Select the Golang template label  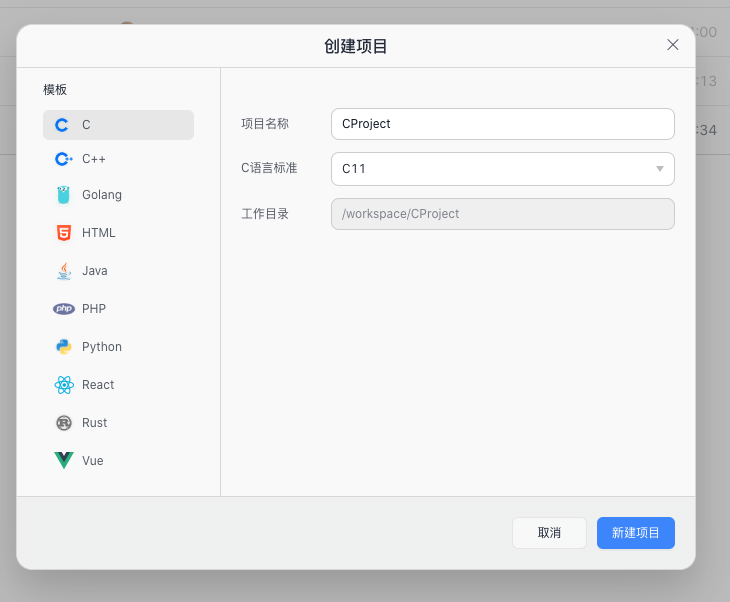102,195
